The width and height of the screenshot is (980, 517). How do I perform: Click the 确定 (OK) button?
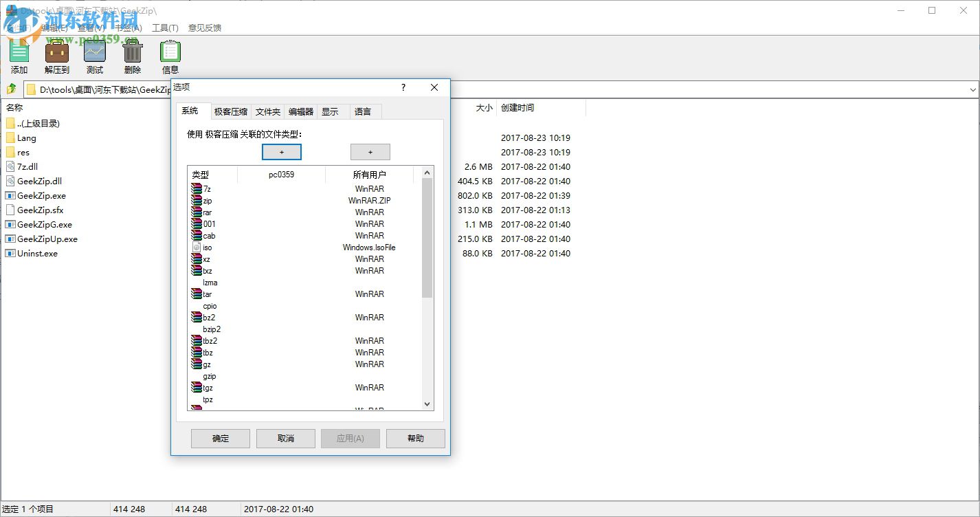[x=220, y=438]
